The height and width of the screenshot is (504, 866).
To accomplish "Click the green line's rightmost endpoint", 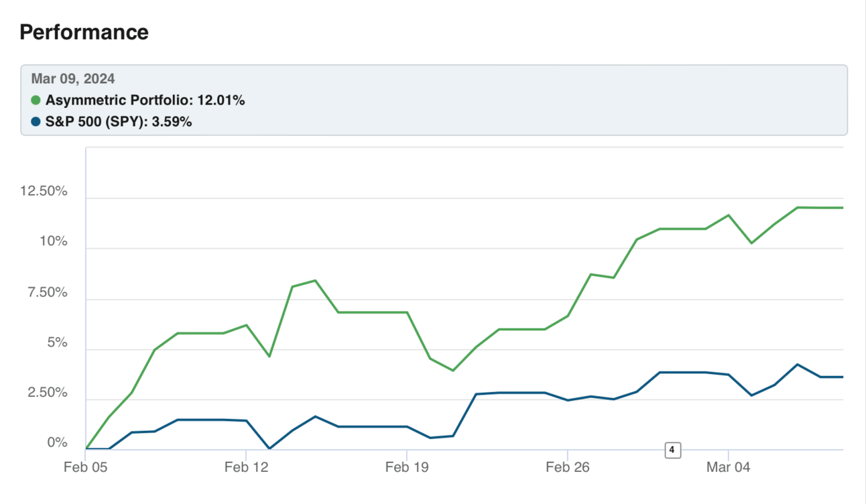I will [843, 208].
